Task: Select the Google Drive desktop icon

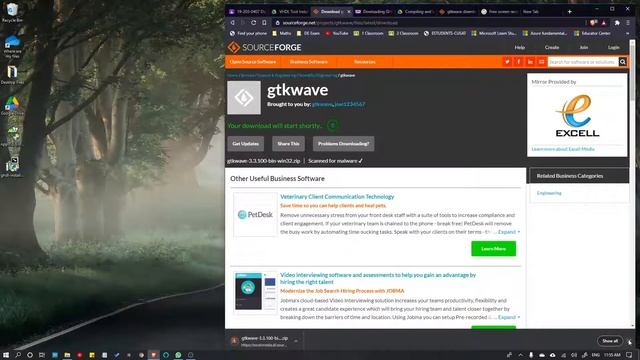Action: point(12,105)
